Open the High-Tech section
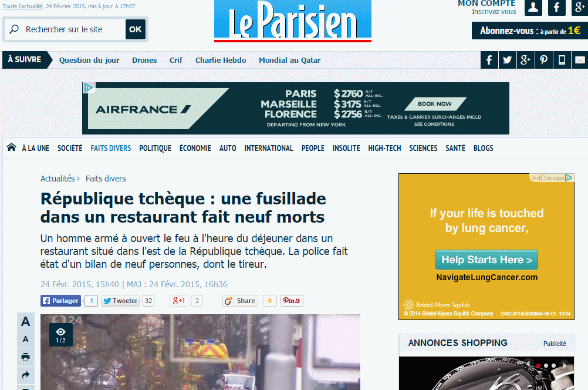Screen dimensions: 588x390 pyautogui.click(x=384, y=148)
